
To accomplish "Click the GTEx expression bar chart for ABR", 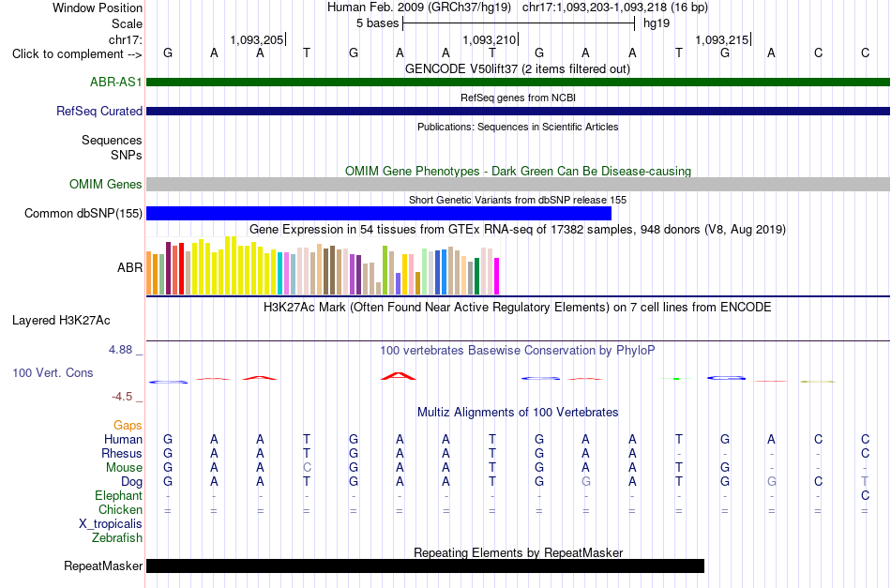I will point(323,266).
